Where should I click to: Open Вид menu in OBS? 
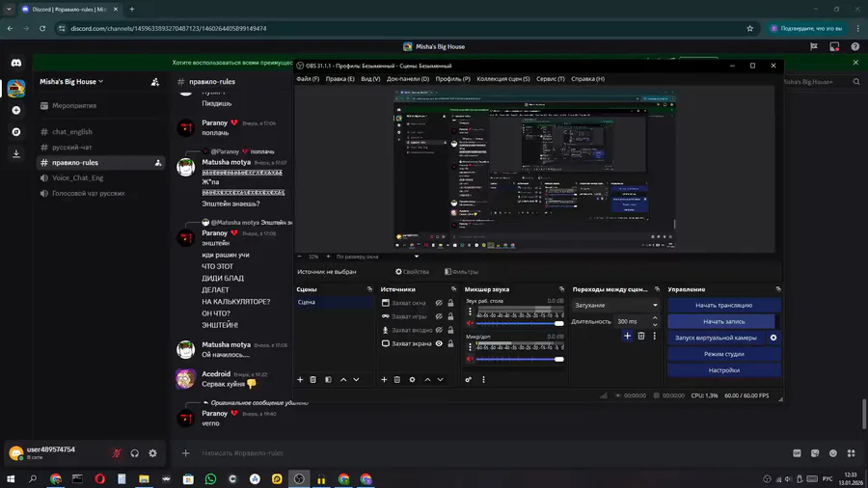tap(370, 79)
